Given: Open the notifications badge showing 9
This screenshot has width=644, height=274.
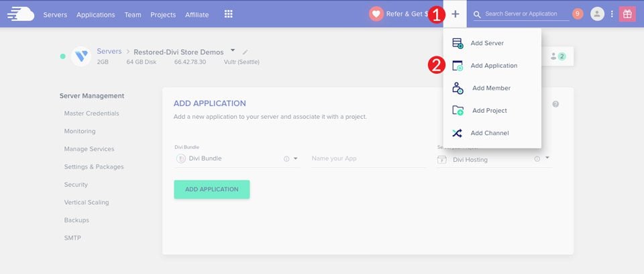Looking at the screenshot, I should point(578,14).
